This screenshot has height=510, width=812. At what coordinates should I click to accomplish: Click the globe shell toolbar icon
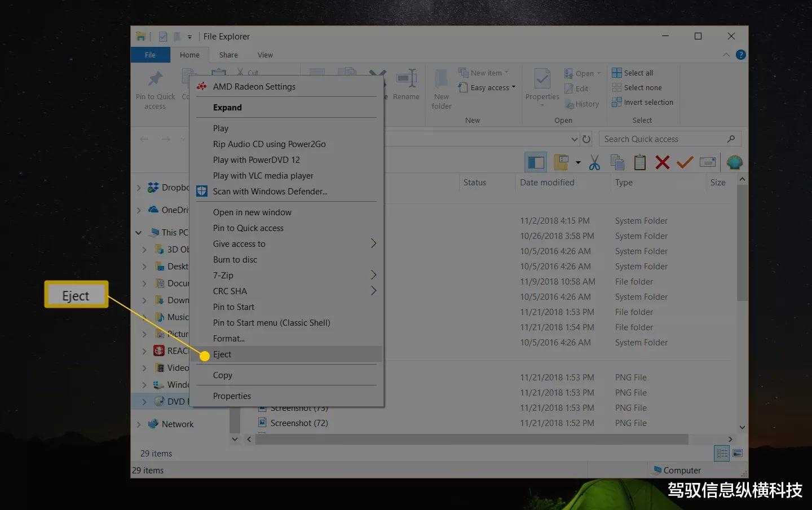tap(734, 163)
